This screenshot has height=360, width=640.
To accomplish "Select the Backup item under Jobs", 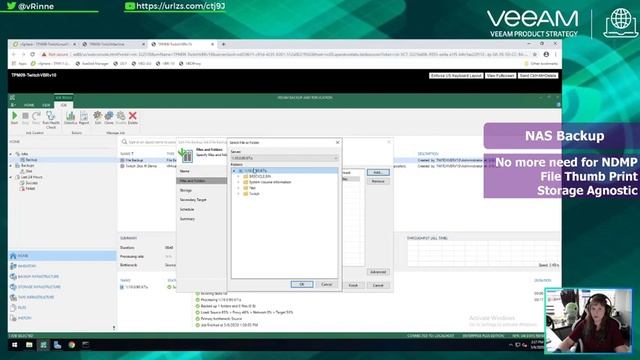I will point(31,160).
